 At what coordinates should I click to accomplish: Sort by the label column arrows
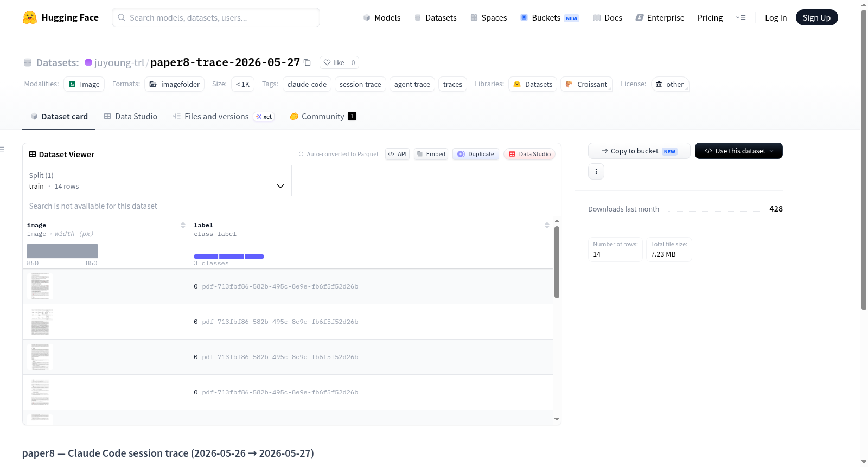click(x=547, y=225)
